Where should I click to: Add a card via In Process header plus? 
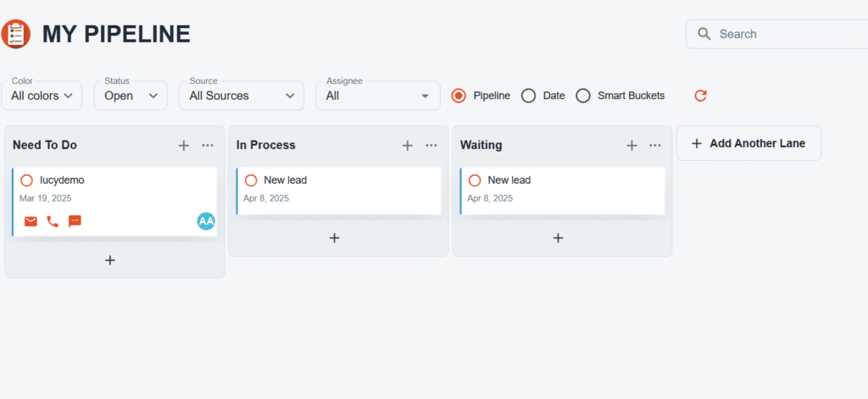coord(408,145)
